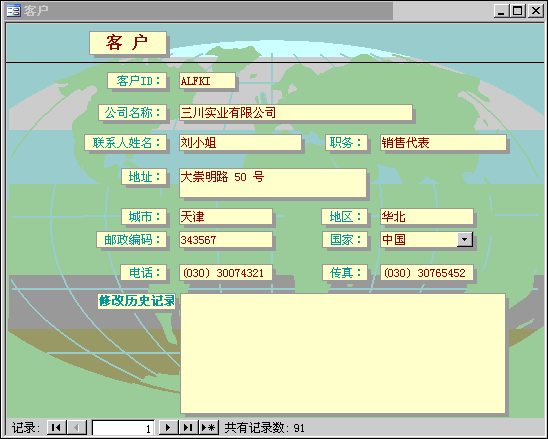Create new record with asterisk button
Image resolution: width=548 pixels, height=439 pixels.
click(x=209, y=427)
